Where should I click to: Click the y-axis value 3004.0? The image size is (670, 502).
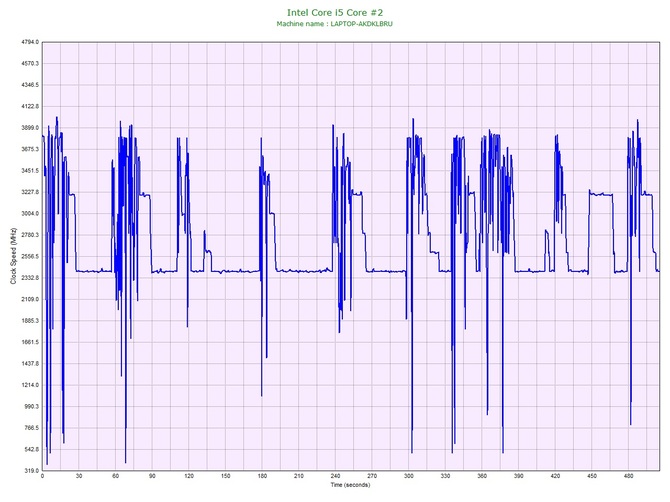pyautogui.click(x=30, y=214)
